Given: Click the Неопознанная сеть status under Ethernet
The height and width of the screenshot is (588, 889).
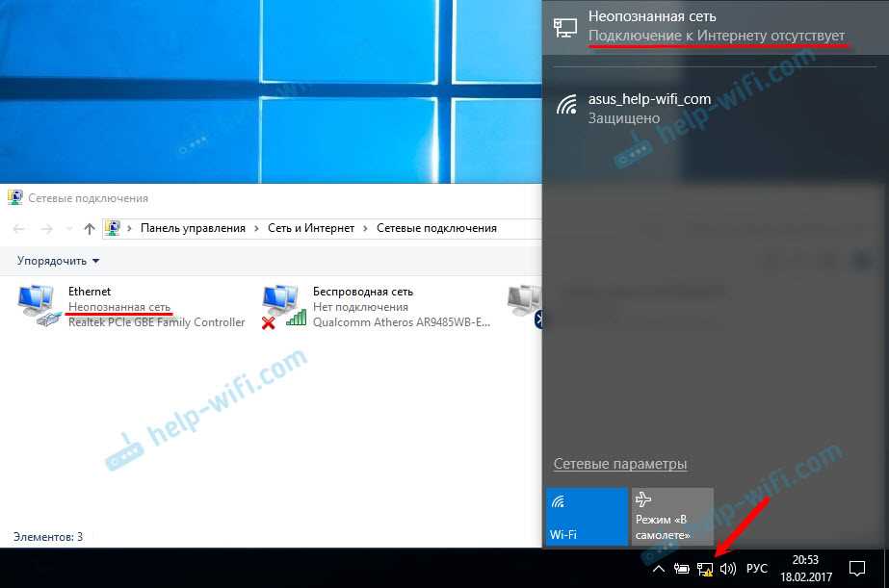Looking at the screenshot, I should coord(119,306).
